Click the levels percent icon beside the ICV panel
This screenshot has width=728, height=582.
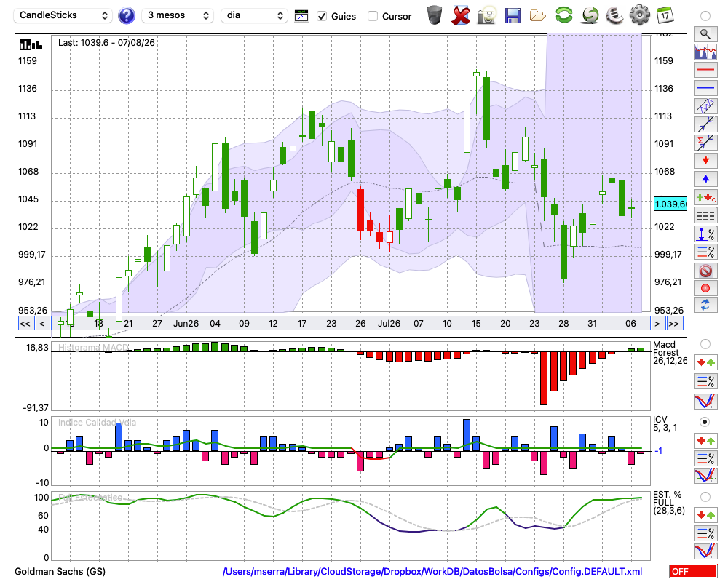coord(705,458)
